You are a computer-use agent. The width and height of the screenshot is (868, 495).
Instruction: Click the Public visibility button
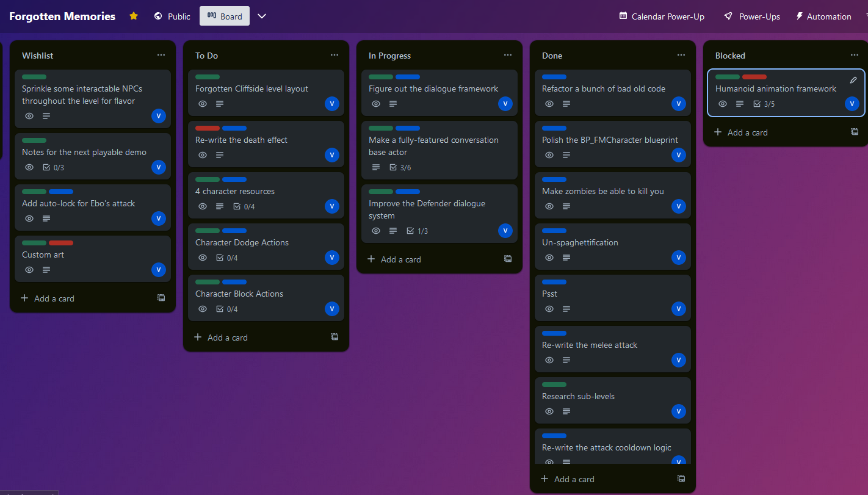[x=172, y=16]
